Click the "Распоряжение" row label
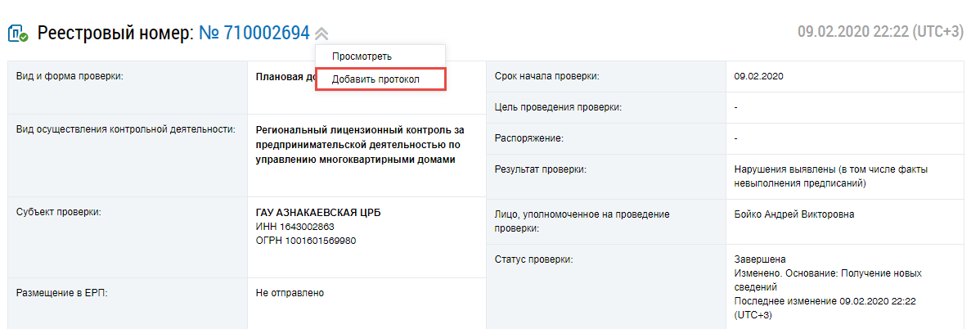Image resolution: width=980 pixels, height=329 pixels. pyautogui.click(x=529, y=138)
